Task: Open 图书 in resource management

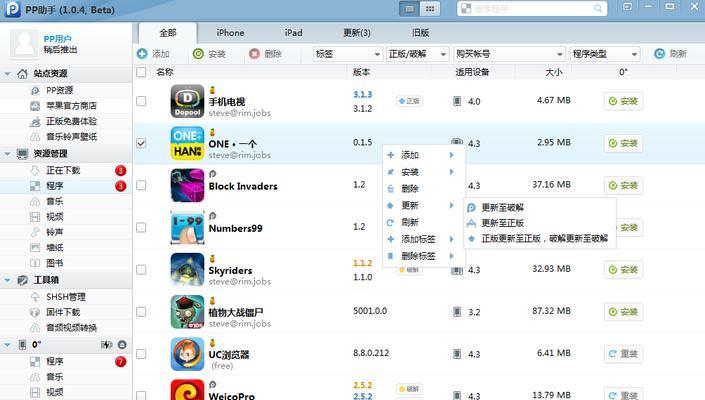Action: (54, 263)
